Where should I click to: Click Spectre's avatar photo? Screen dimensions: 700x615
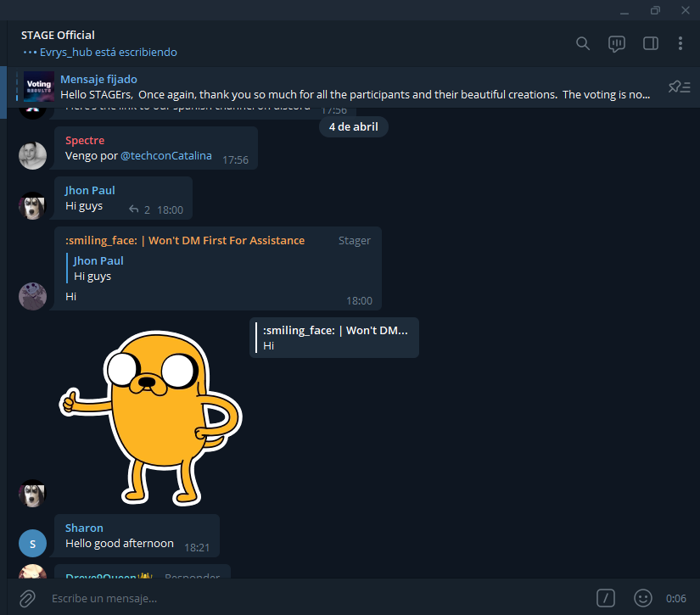point(32,156)
